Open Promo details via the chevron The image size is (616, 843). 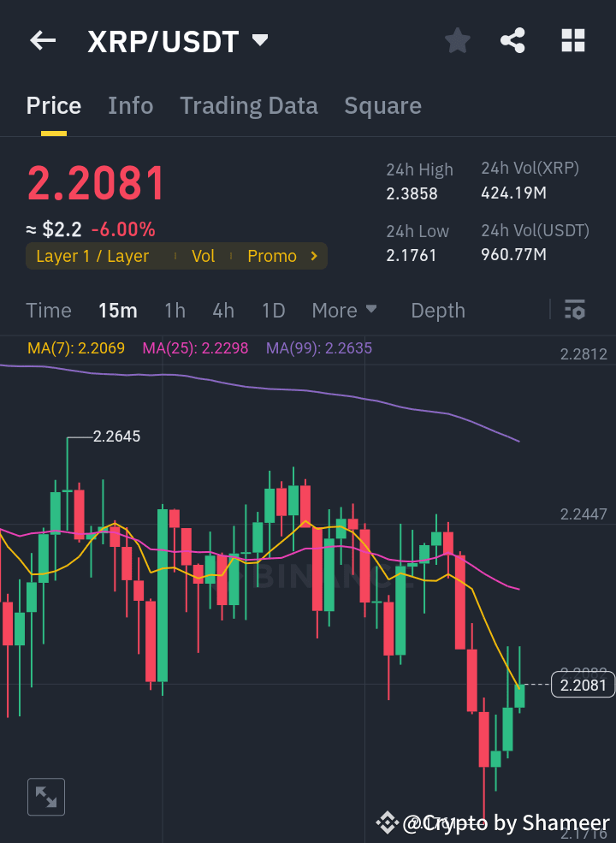tap(314, 255)
